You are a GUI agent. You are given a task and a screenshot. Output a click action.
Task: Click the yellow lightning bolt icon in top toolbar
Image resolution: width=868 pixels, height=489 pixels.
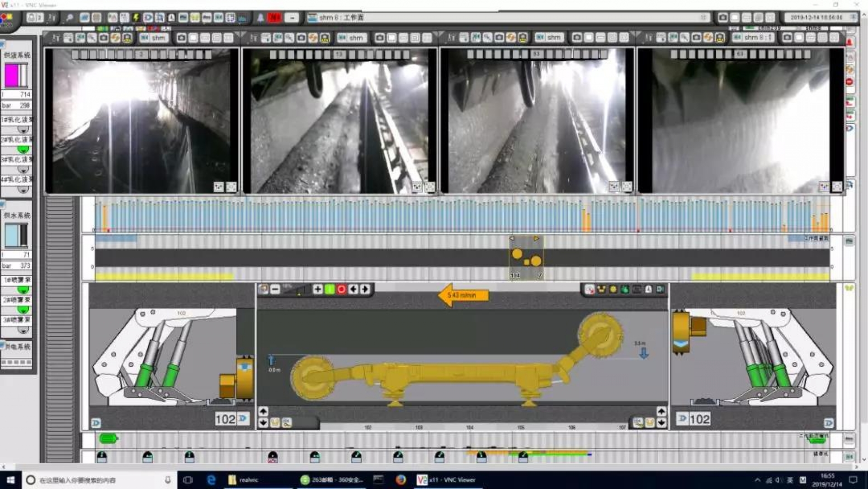tap(136, 18)
